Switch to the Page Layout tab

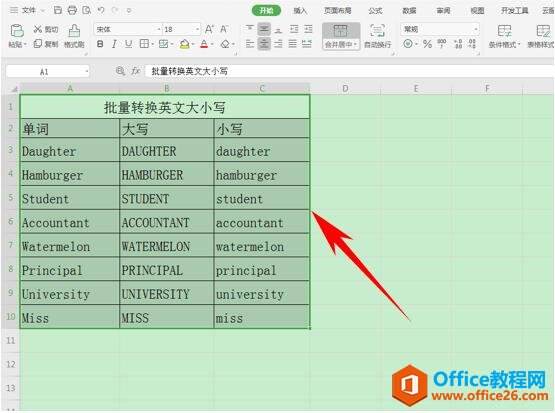(338, 11)
